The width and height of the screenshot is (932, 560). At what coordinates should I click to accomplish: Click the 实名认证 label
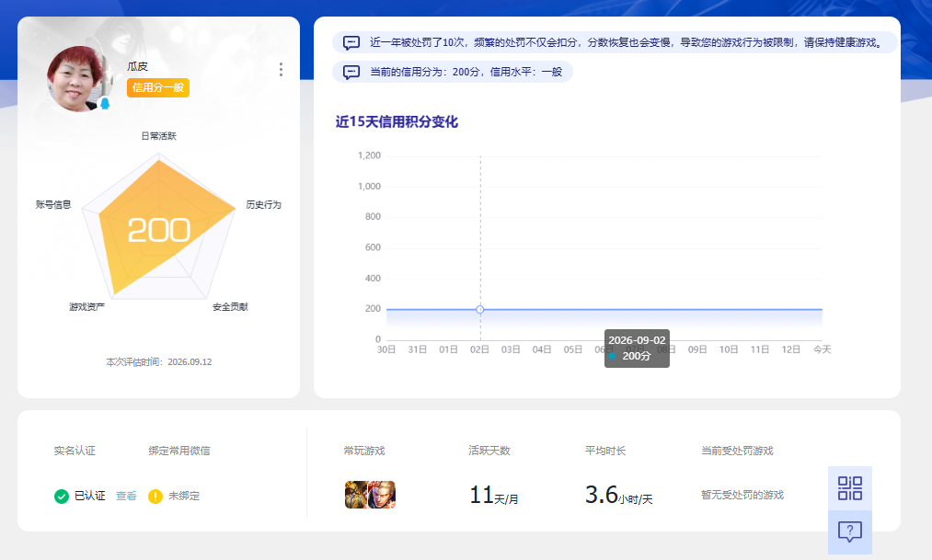(75, 451)
